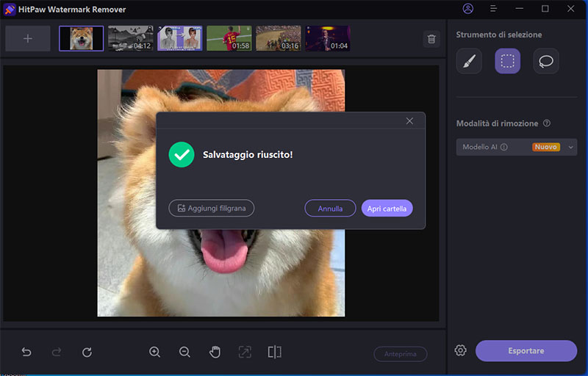The height and width of the screenshot is (376, 588).
Task: Open settings with the gear icon
Action: (461, 350)
